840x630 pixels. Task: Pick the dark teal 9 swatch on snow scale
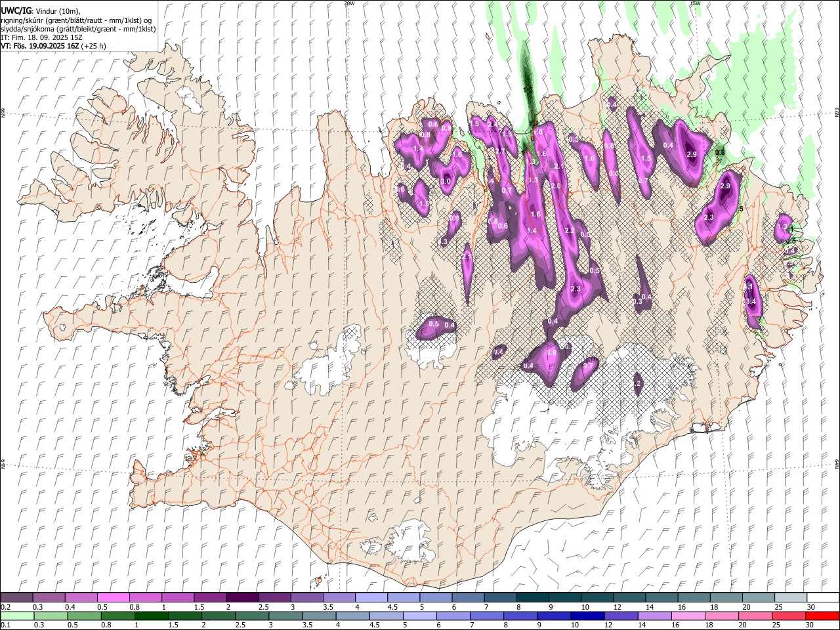click(x=564, y=598)
